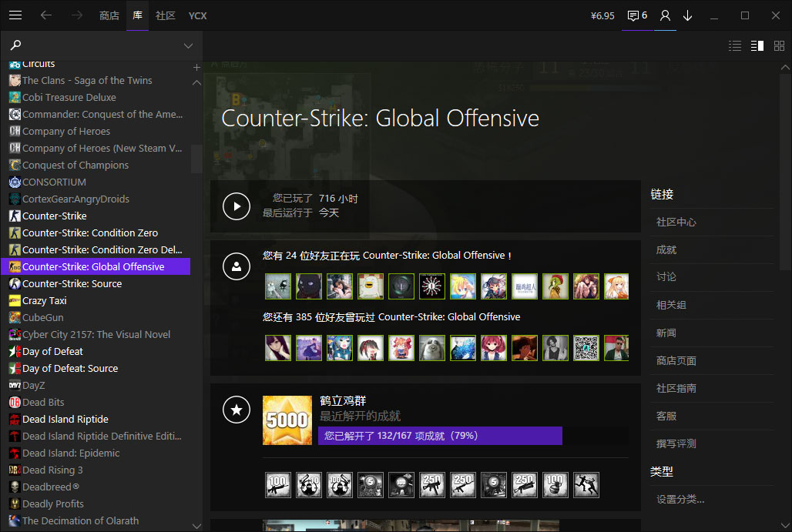792x532 pixels.
Task: Open the 社区指南 link
Action: [x=676, y=388]
